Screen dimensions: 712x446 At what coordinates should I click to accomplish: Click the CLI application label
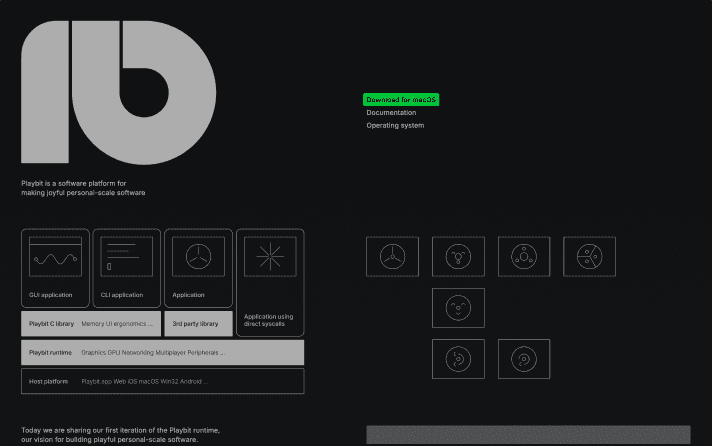(x=122, y=295)
